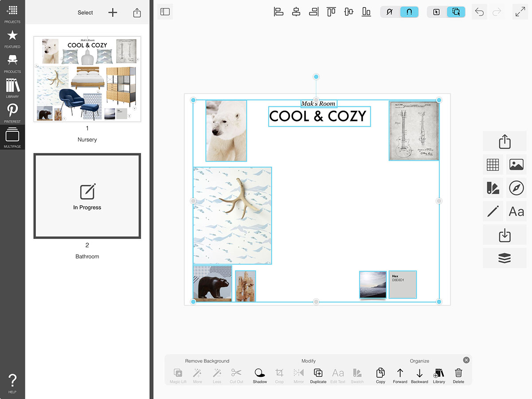Toggle the snapping off button
This screenshot has width=532, height=399.
390,12
